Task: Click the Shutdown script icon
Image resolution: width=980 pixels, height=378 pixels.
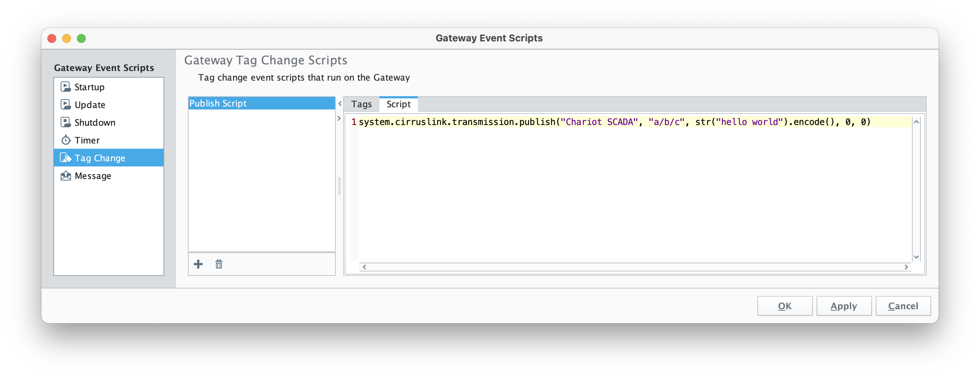Action: click(65, 122)
